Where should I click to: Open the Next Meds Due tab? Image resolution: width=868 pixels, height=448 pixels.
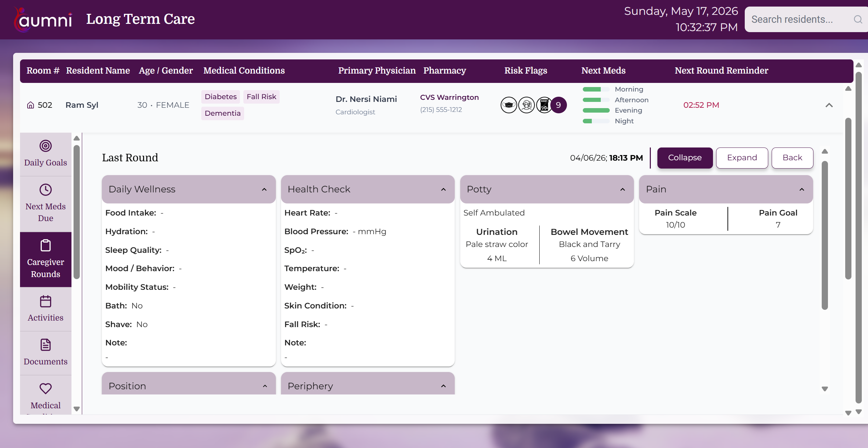pos(46,204)
